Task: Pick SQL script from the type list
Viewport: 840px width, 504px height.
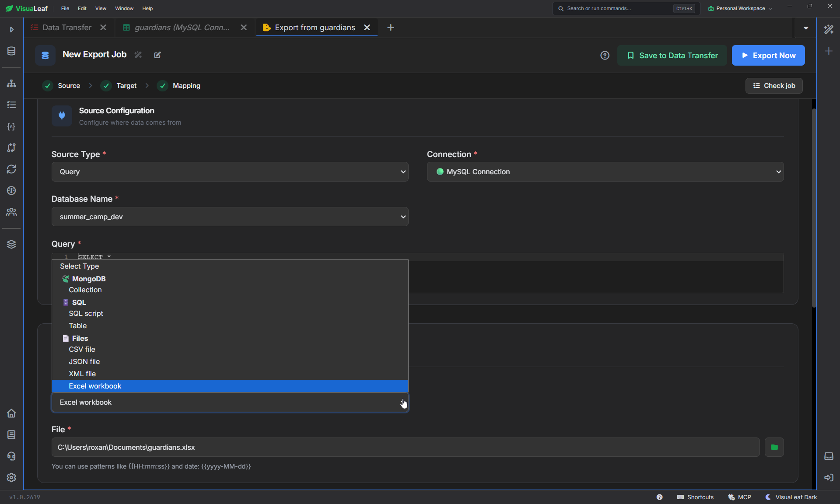Action: tap(230, 313)
